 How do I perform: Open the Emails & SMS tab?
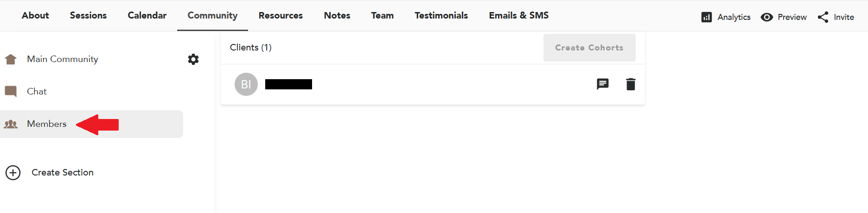(x=518, y=15)
